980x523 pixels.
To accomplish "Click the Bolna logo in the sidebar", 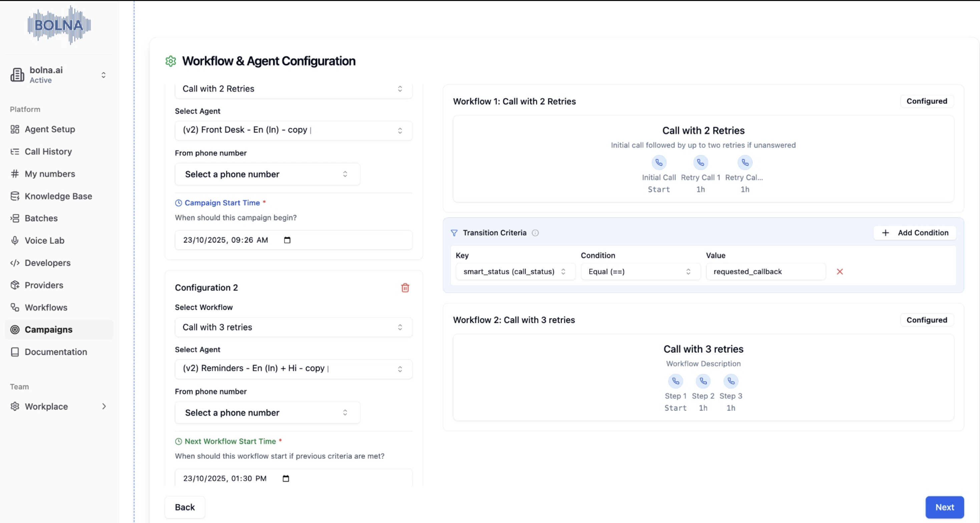I will point(59,25).
